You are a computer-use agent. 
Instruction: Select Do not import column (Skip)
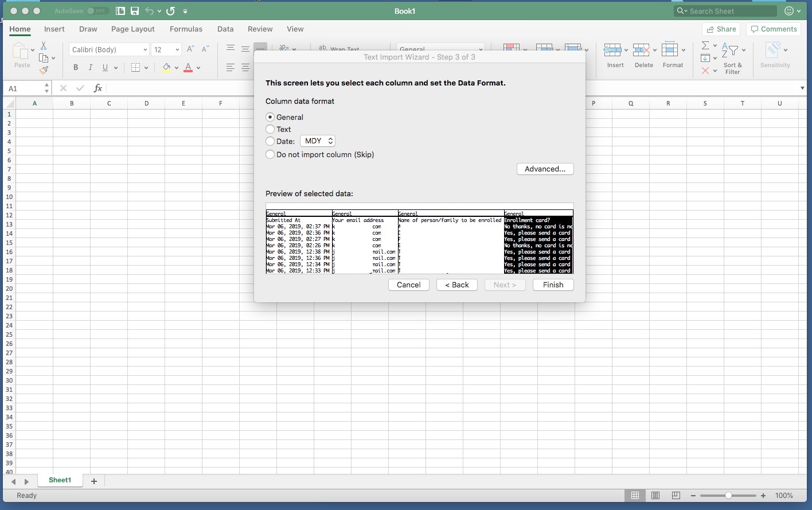pos(270,154)
